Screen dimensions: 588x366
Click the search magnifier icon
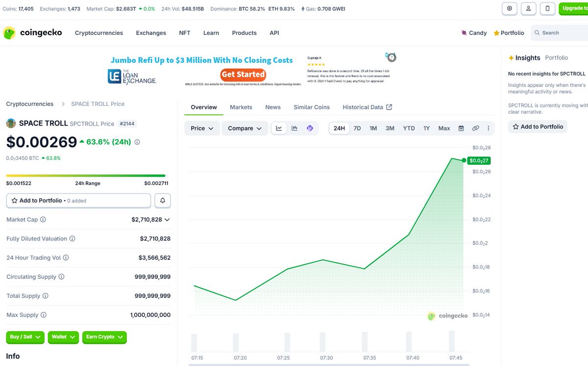click(538, 33)
